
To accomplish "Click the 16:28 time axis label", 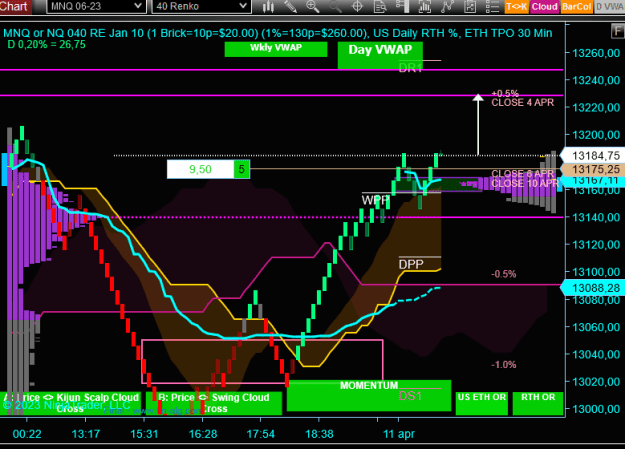I will point(202,434).
